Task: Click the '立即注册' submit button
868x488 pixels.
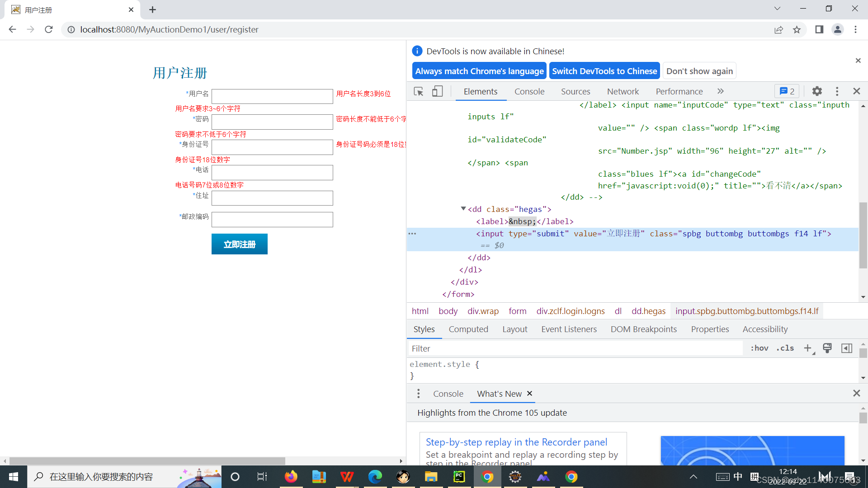Action: point(239,244)
